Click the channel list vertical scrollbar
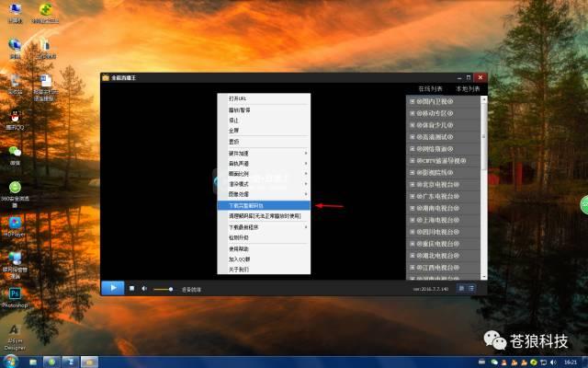This screenshot has height=368, width=588. [484, 135]
